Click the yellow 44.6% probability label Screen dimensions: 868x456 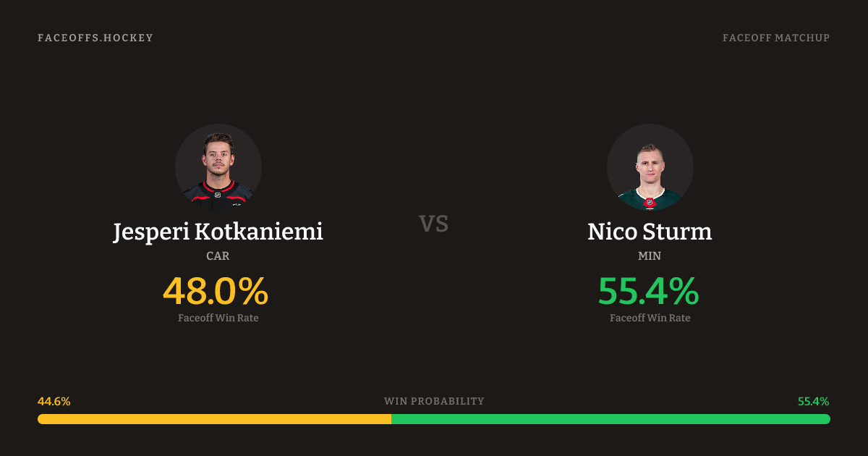click(x=54, y=401)
